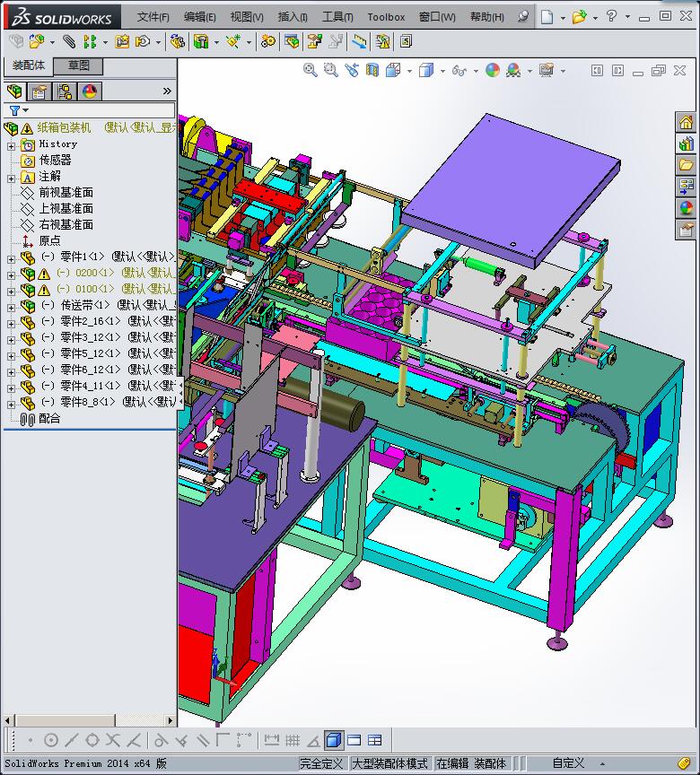Open the ConfigurationManager tab icon
This screenshot has height=775, width=700.
coord(65,91)
